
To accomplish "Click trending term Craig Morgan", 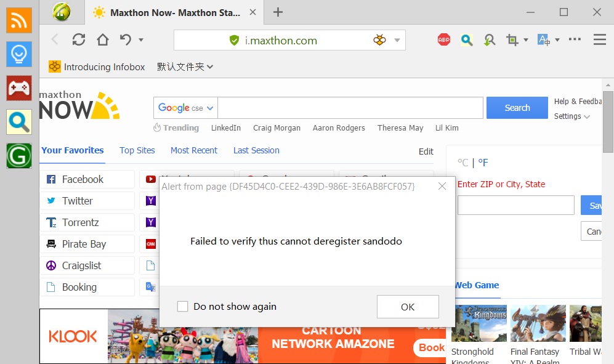I will pos(277,128).
